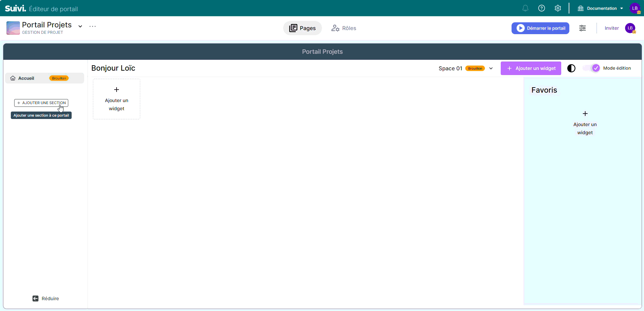
Task: Click the Portail Projets thumbnail logo
Action: (x=13, y=28)
